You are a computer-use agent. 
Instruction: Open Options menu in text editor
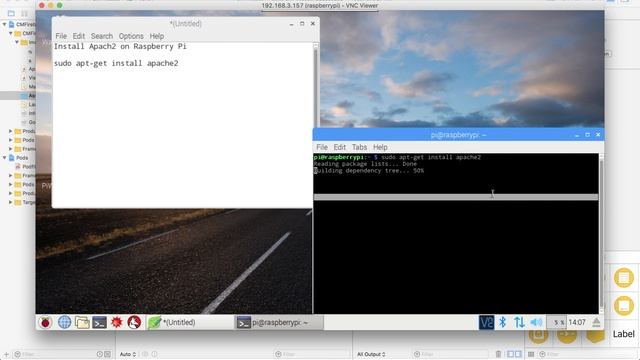pos(131,36)
